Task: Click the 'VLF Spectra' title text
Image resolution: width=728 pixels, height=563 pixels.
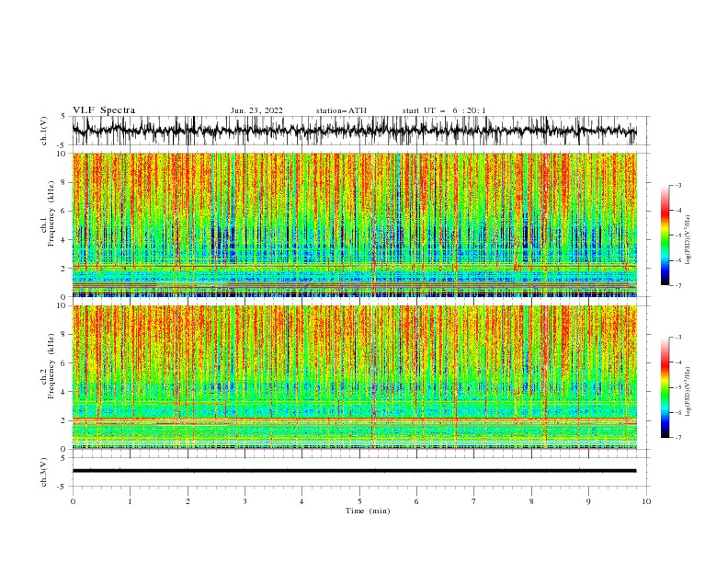Action: pyautogui.click(x=104, y=110)
